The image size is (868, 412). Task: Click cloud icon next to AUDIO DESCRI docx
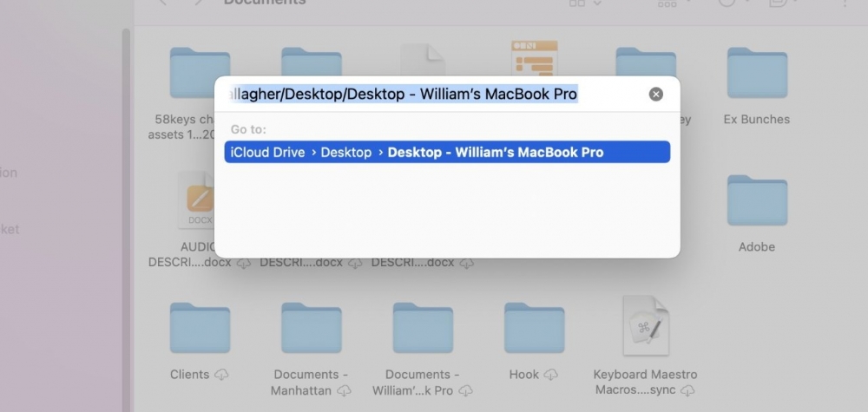pyautogui.click(x=244, y=263)
